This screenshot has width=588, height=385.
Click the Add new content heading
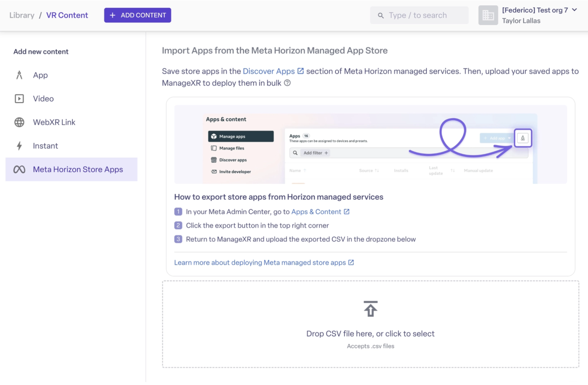click(x=41, y=52)
